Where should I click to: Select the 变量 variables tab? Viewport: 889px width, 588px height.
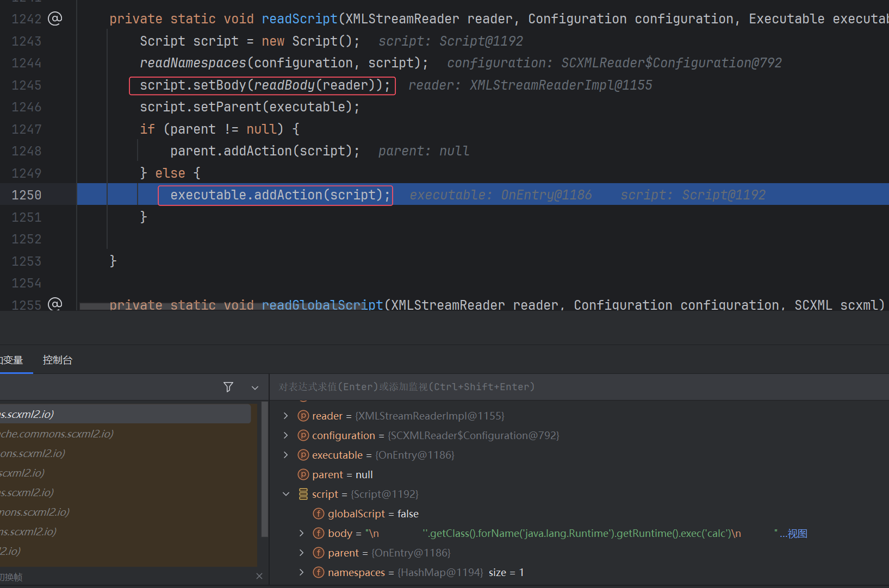click(x=12, y=360)
